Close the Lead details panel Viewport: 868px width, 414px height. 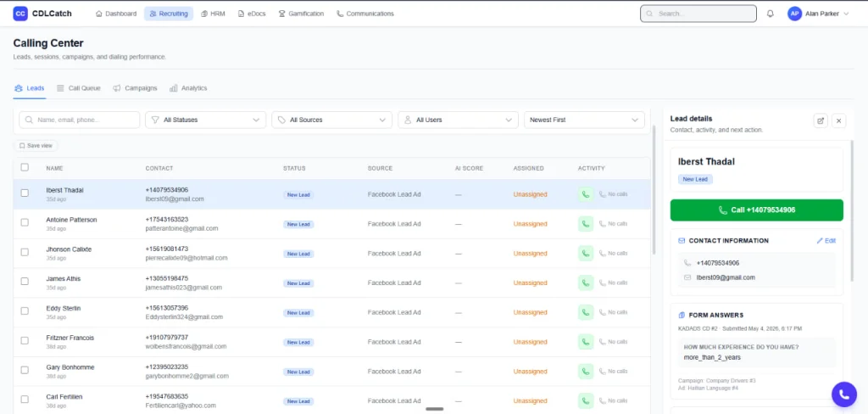pyautogui.click(x=838, y=120)
